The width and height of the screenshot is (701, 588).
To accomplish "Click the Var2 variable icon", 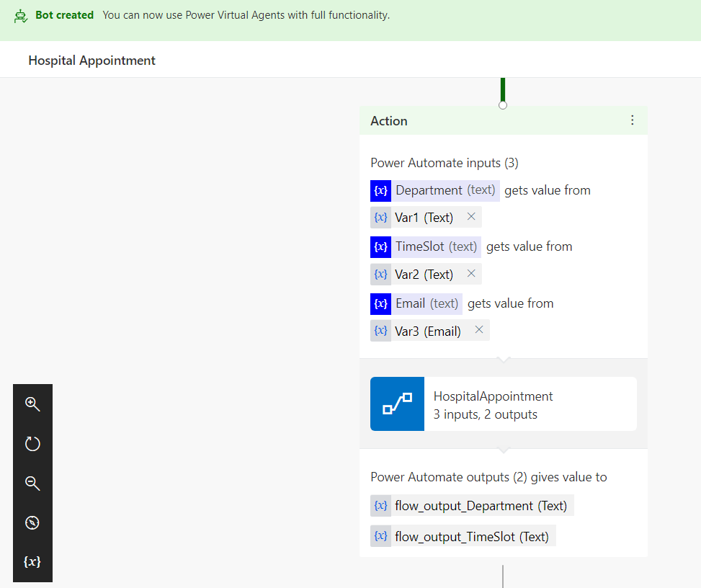I will pyautogui.click(x=381, y=274).
